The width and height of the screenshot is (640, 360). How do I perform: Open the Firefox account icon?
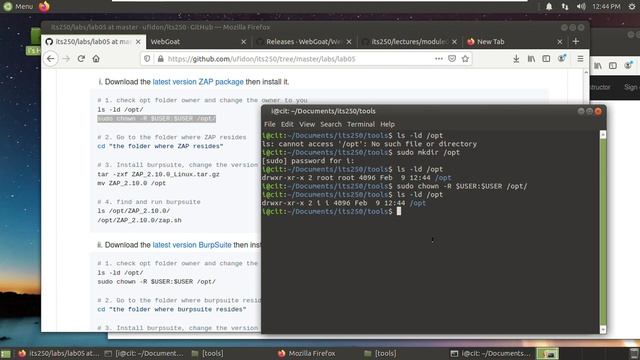coord(562,59)
